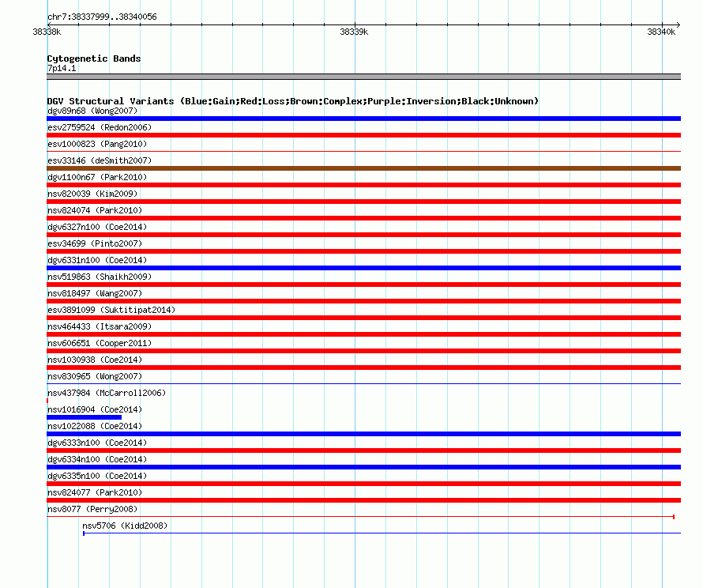Select nsv8077 (Perry2008) label
The height and width of the screenshot is (588, 703).
(x=92, y=509)
